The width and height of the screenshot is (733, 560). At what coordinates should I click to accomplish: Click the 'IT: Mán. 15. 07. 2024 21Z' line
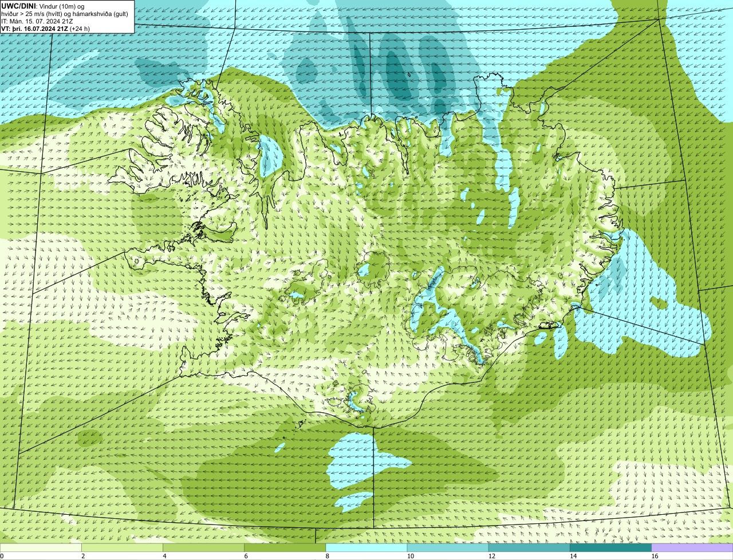pyautogui.click(x=38, y=21)
